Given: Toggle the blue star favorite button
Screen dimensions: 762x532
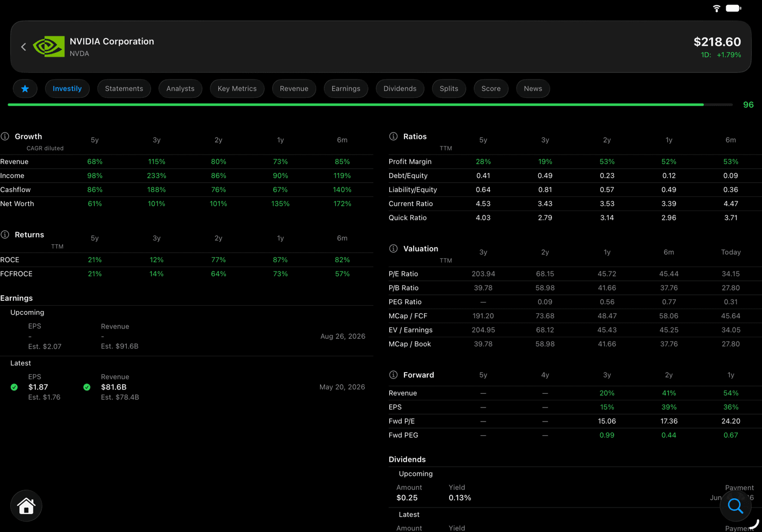Looking at the screenshot, I should point(25,89).
